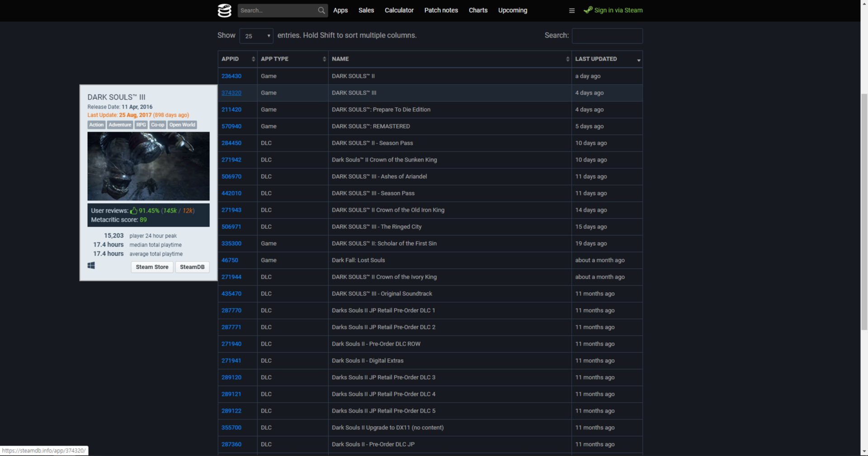Click the Open World tag in the hover card

182,125
